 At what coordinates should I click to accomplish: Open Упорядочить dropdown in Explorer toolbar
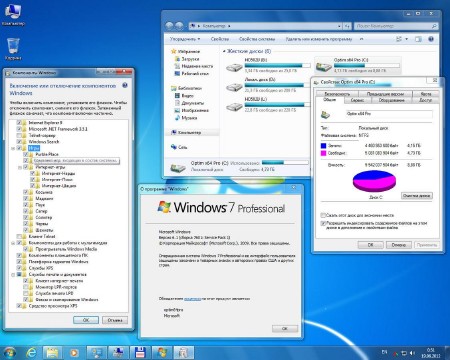(x=185, y=39)
